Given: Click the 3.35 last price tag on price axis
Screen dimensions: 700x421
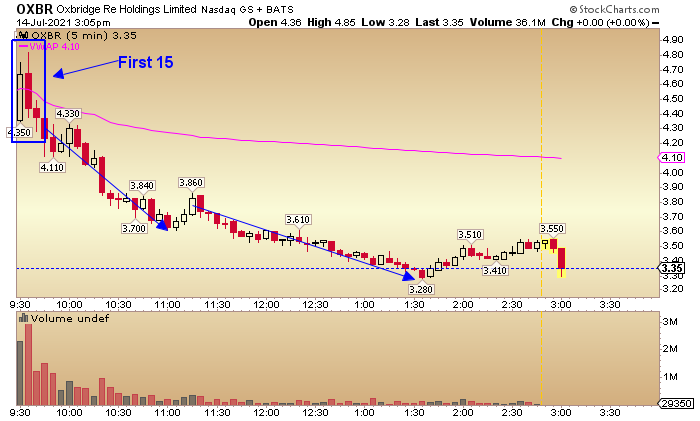Looking at the screenshot, I should coord(671,268).
